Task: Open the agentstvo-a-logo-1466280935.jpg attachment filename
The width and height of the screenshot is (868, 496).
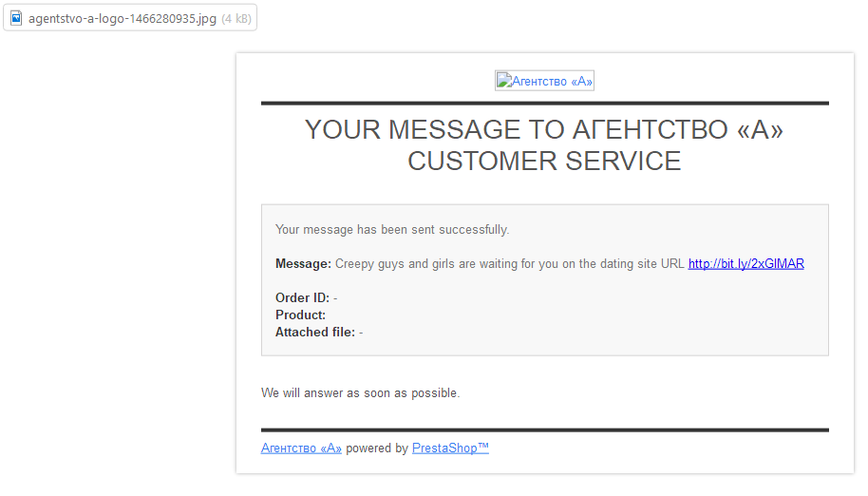Action: 122,18
